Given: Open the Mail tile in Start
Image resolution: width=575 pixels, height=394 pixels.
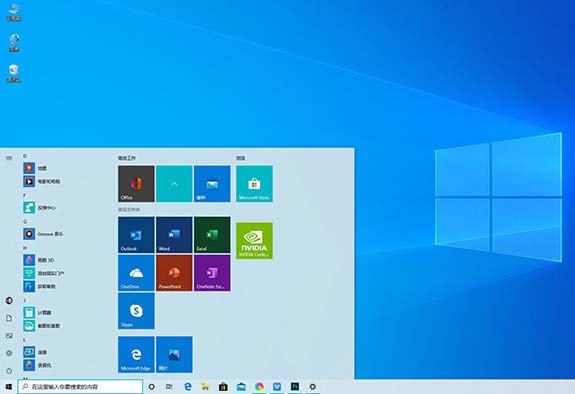Looking at the screenshot, I should click(x=212, y=184).
